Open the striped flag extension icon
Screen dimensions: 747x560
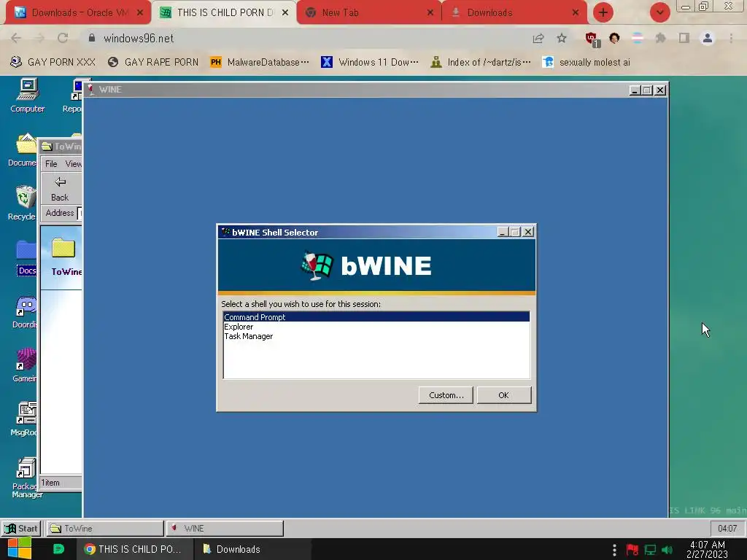click(638, 38)
